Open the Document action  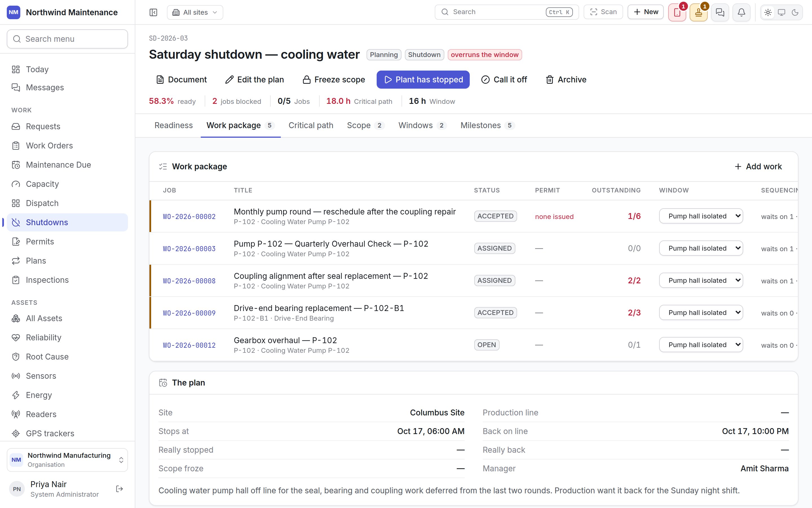tap(182, 80)
